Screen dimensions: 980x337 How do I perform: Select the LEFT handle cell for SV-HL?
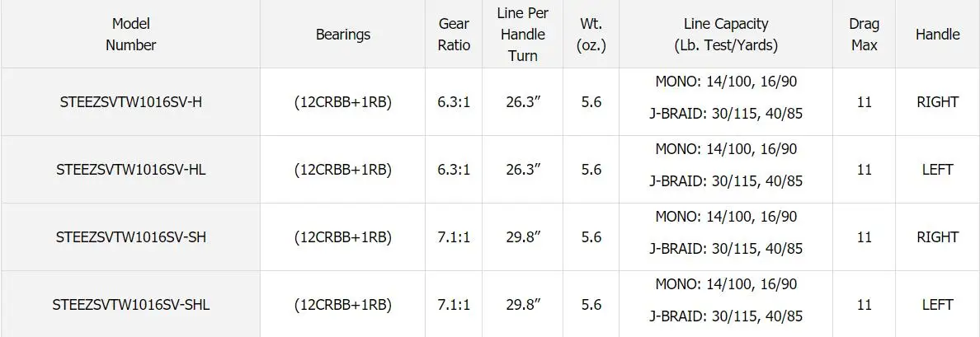tap(937, 169)
